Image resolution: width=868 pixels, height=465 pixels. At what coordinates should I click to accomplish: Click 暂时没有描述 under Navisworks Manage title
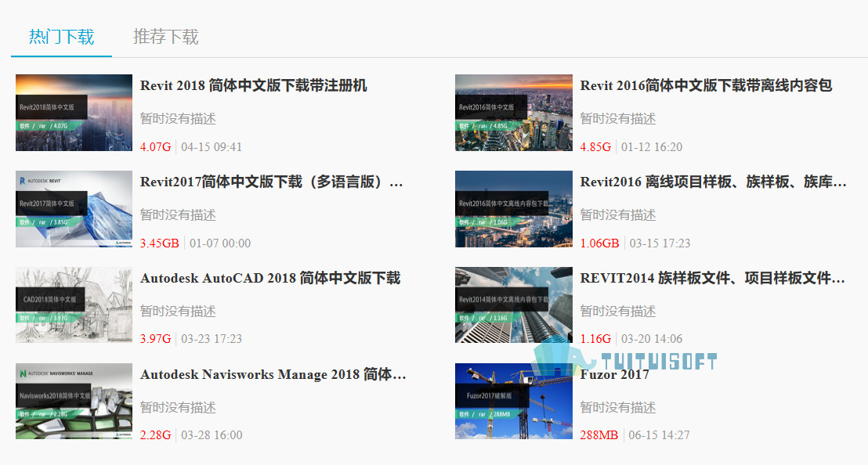click(178, 408)
